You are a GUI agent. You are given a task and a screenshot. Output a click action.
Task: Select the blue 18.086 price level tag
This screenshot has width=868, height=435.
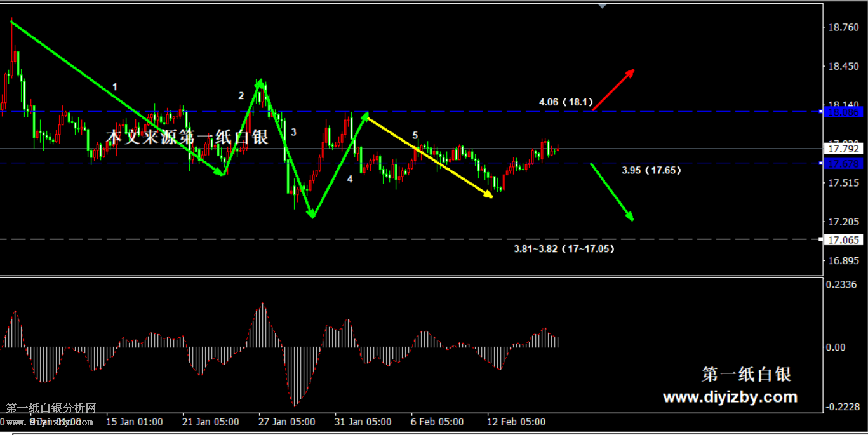pyautogui.click(x=844, y=112)
